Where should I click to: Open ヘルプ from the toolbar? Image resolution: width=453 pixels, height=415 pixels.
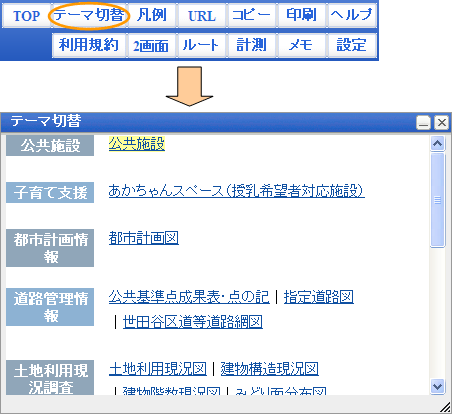tap(352, 15)
